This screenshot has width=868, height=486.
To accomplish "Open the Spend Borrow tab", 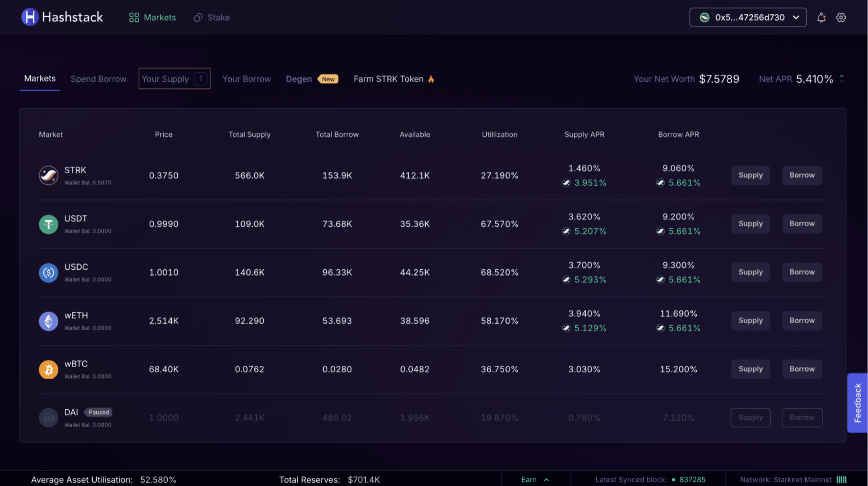I will pos(98,79).
